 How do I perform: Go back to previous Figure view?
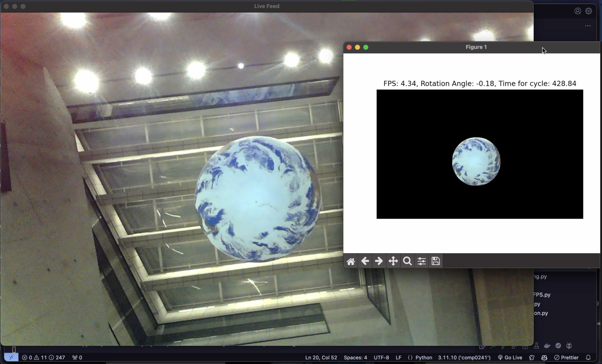(x=365, y=261)
